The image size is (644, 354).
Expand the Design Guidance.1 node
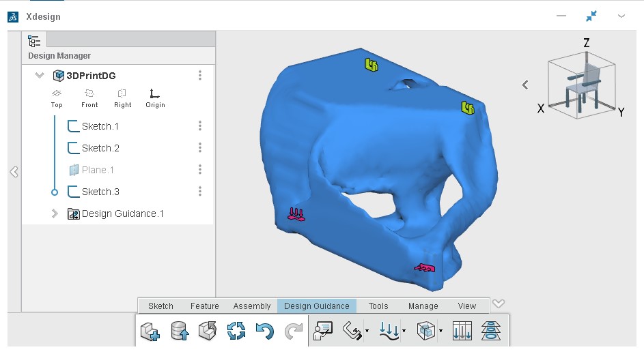[x=55, y=213]
